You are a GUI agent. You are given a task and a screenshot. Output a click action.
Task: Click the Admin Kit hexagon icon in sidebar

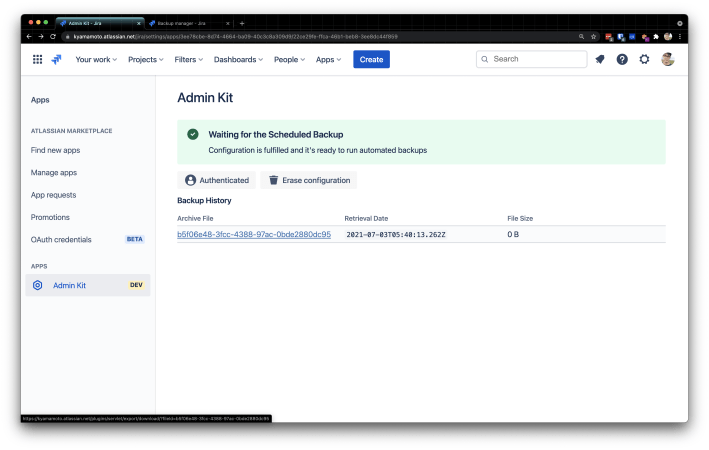(38, 285)
